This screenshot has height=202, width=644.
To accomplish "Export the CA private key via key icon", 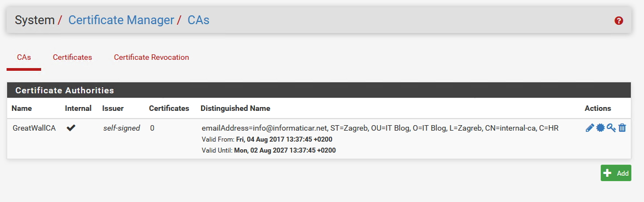I will point(611,128).
